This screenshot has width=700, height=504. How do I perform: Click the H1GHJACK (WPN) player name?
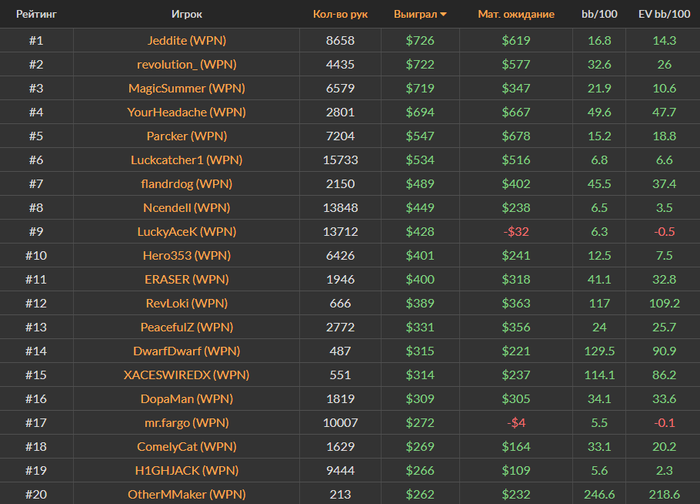tap(187, 470)
